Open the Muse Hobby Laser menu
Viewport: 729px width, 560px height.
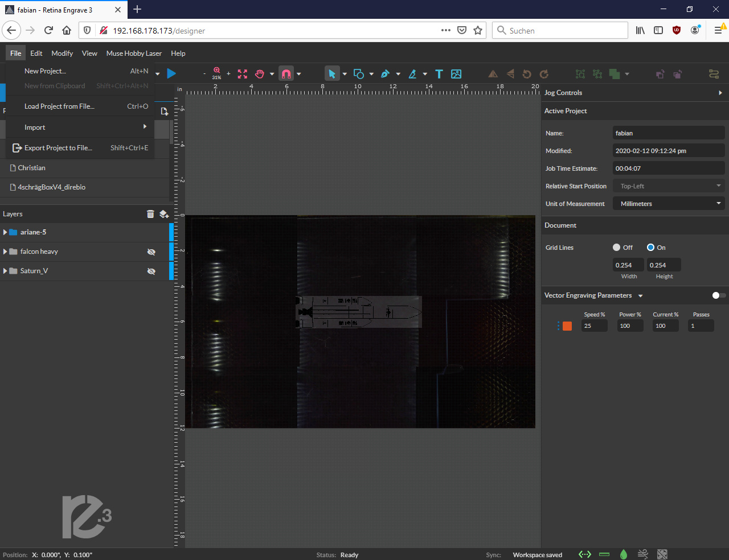point(134,53)
